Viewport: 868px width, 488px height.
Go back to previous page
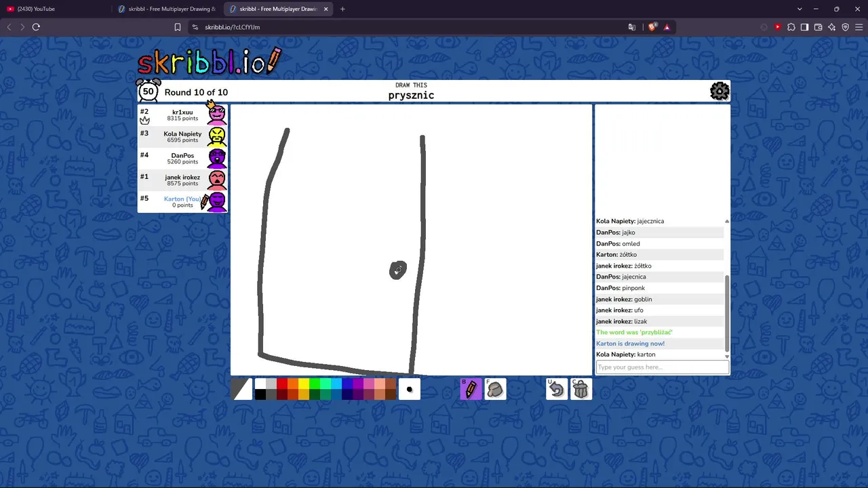(9, 27)
